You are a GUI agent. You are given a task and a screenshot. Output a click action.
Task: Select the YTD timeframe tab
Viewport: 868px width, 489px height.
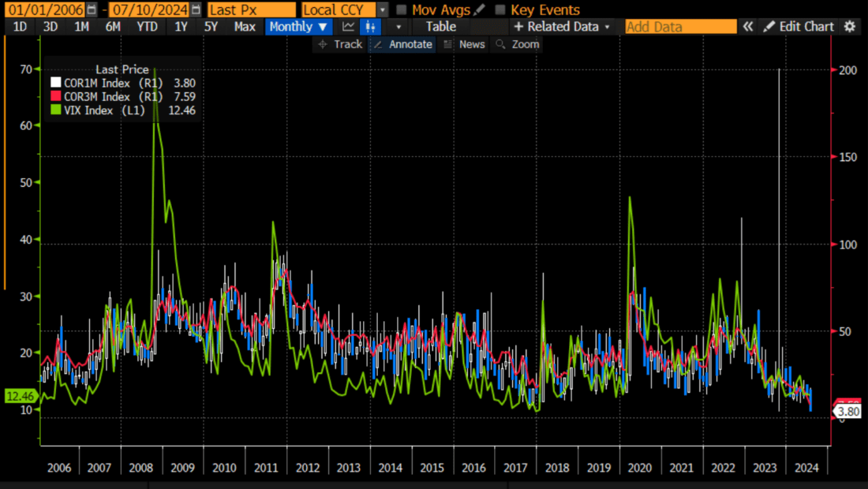coord(147,26)
